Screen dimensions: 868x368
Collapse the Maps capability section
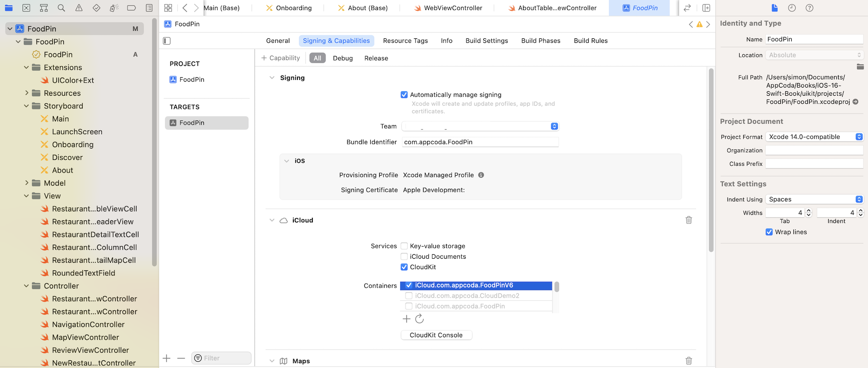272,361
